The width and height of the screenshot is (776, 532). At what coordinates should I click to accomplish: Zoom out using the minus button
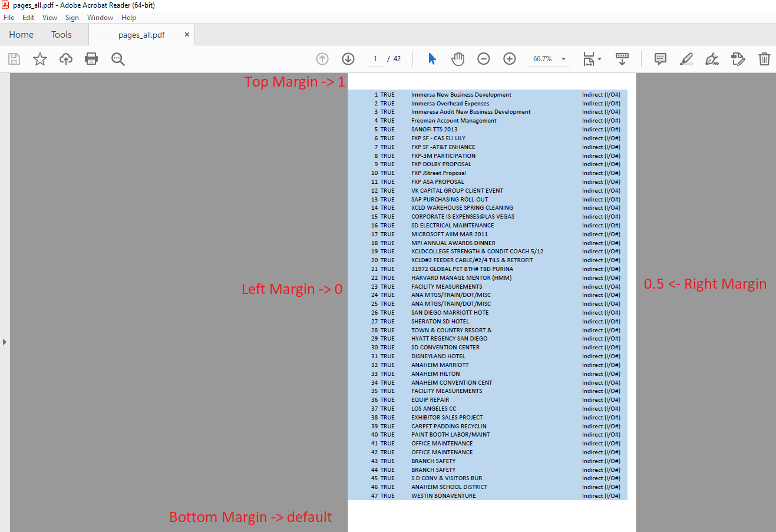[x=483, y=59]
